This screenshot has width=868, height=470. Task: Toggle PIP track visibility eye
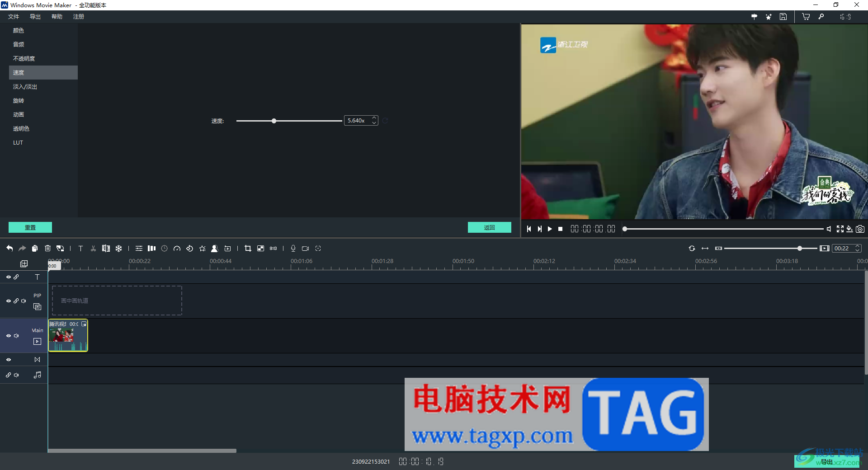tap(9, 301)
